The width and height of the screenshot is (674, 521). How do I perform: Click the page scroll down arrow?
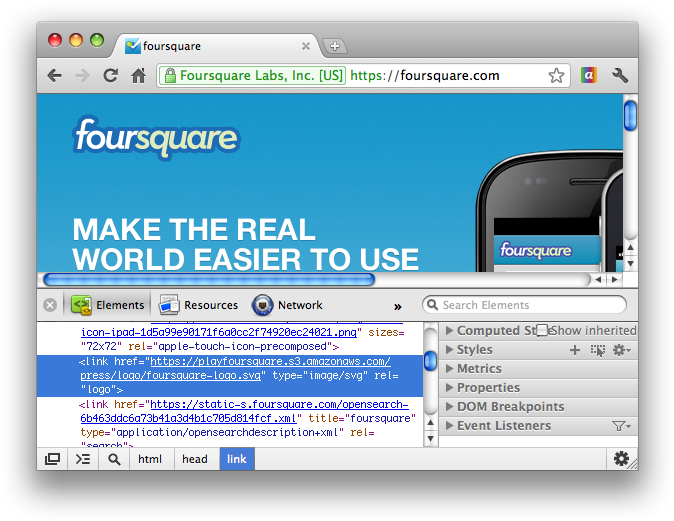click(630, 263)
